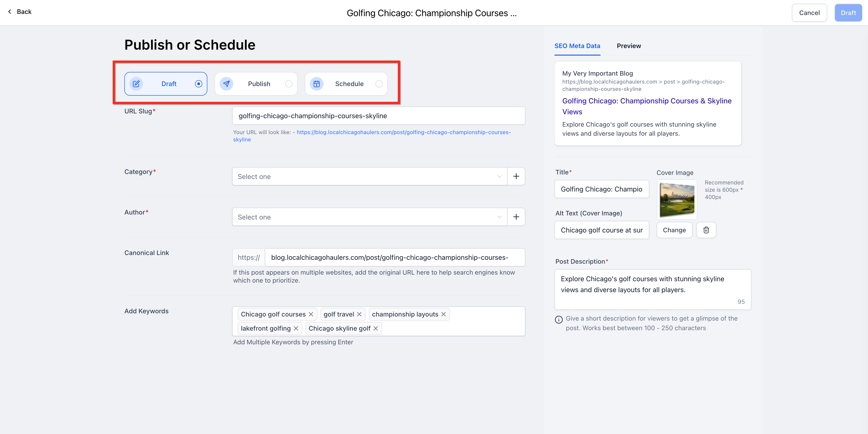Click the Schedule calendar icon

[x=316, y=84]
